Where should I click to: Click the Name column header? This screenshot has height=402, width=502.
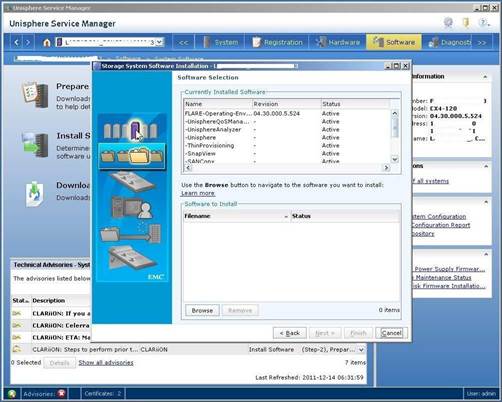[x=218, y=104]
